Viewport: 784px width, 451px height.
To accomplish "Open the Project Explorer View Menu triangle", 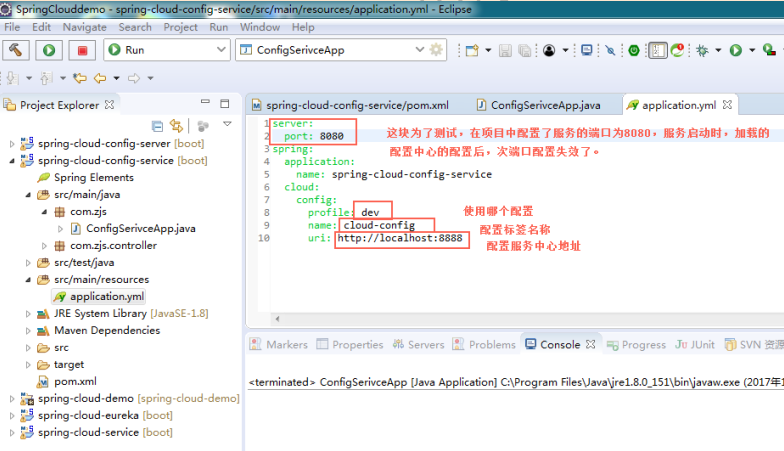I will click(227, 124).
